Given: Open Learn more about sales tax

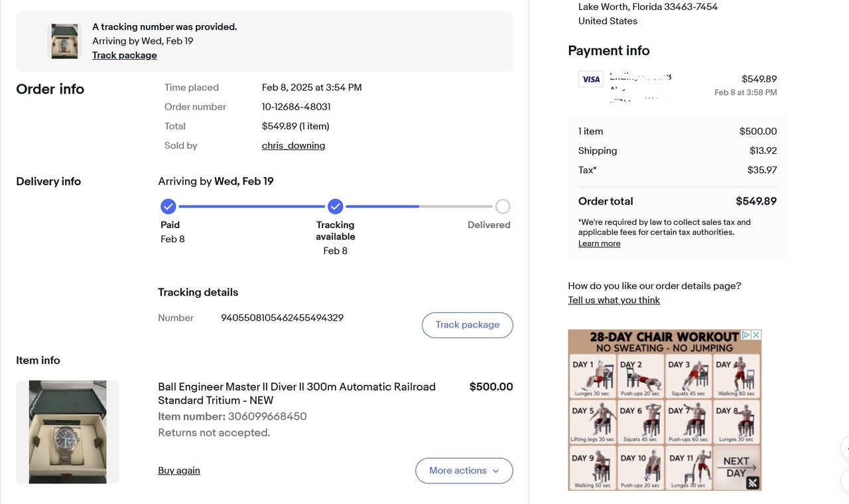Looking at the screenshot, I should 600,243.
